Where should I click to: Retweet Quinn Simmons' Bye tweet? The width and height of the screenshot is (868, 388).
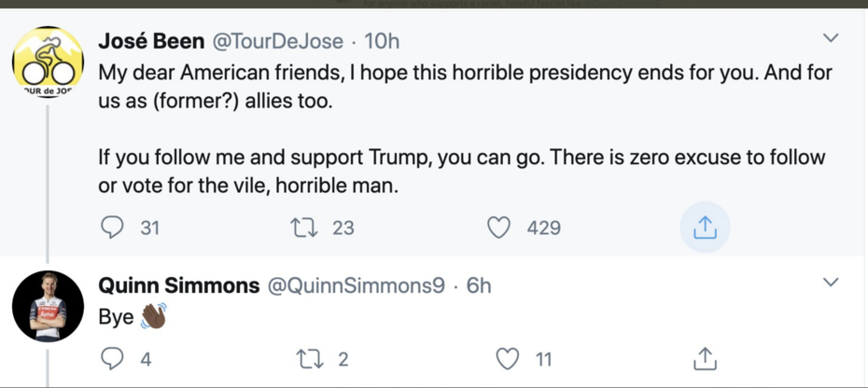[x=305, y=358]
